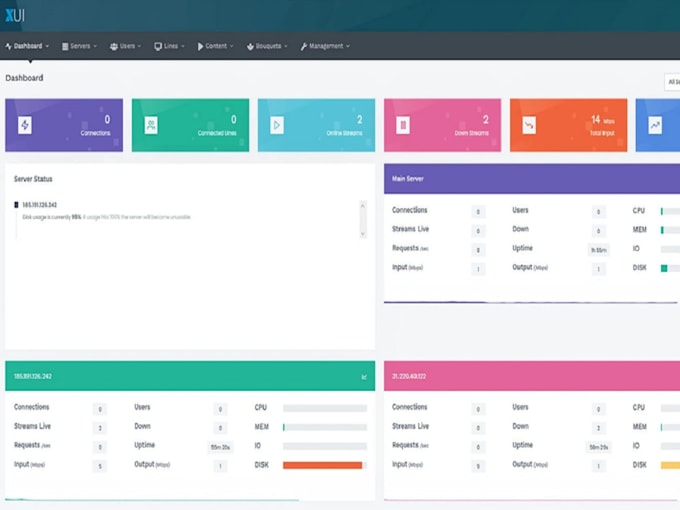Open the server filter dropdown at top right
This screenshot has height=510, width=680.
click(672, 82)
